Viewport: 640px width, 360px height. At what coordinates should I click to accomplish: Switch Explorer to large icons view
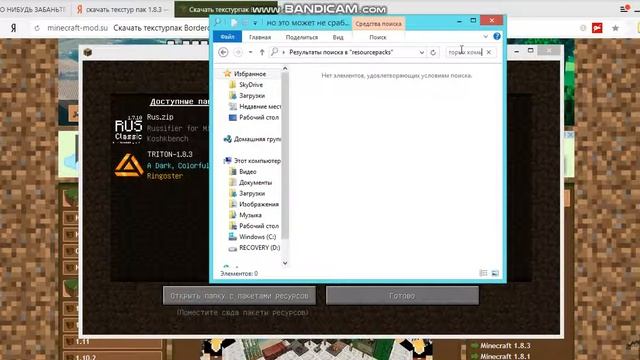[x=495, y=273]
